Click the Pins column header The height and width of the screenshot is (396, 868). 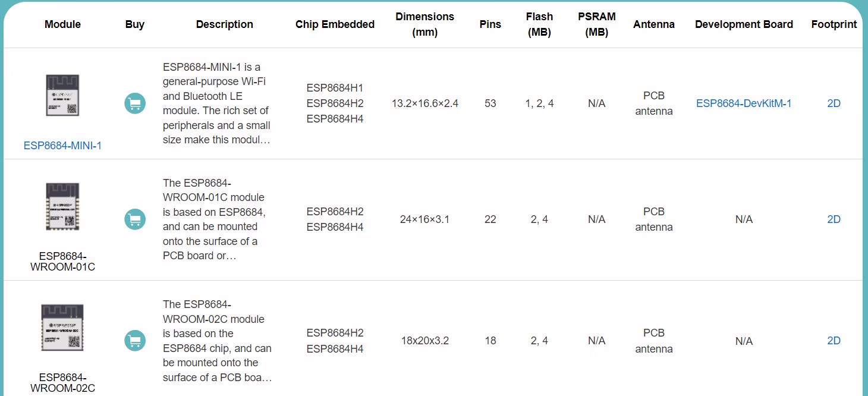click(x=490, y=24)
